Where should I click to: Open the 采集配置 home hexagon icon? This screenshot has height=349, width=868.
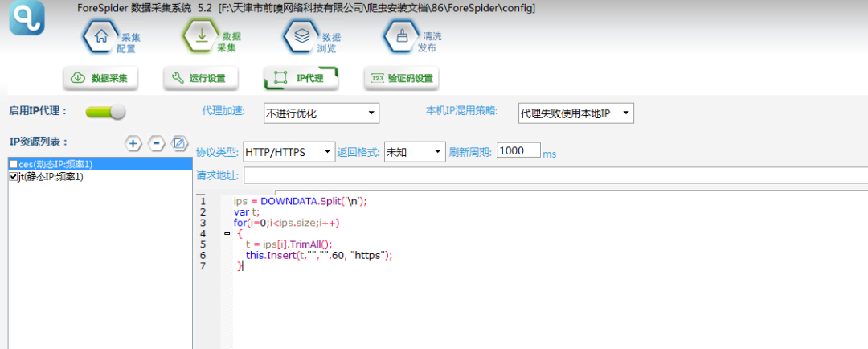(x=100, y=36)
